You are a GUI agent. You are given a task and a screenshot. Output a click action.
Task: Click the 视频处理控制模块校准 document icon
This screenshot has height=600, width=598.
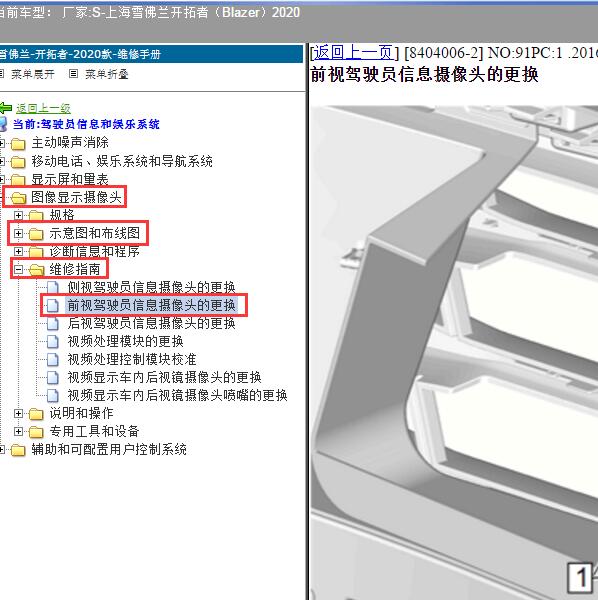click(52, 359)
